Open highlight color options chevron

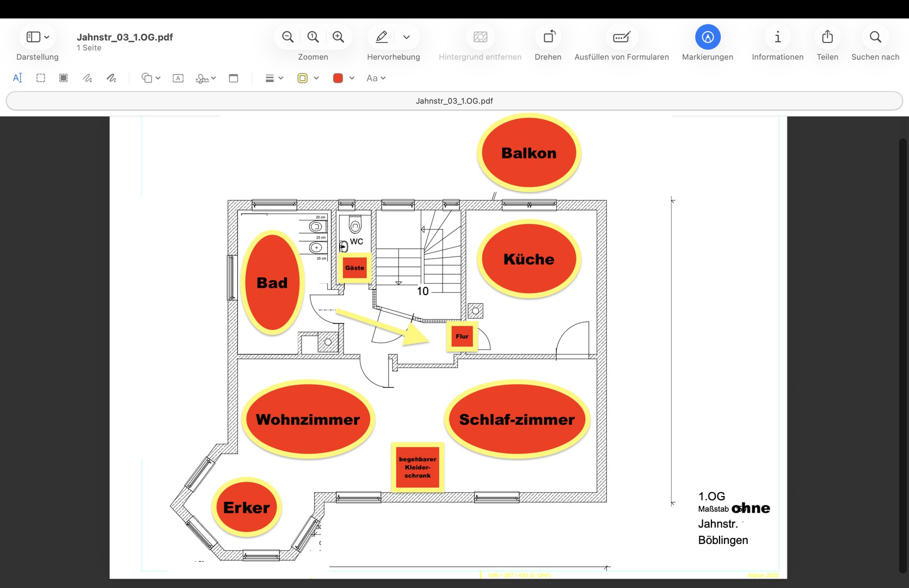click(407, 37)
